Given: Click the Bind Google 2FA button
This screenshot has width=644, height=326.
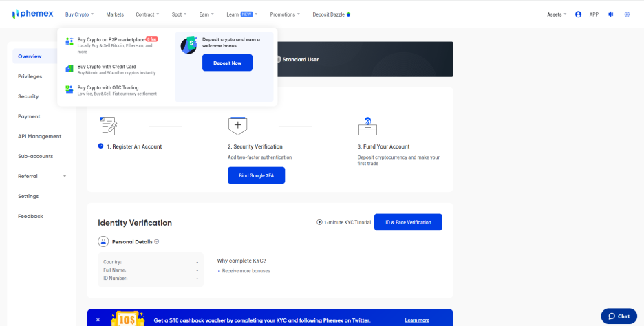Looking at the screenshot, I should coord(256,175).
